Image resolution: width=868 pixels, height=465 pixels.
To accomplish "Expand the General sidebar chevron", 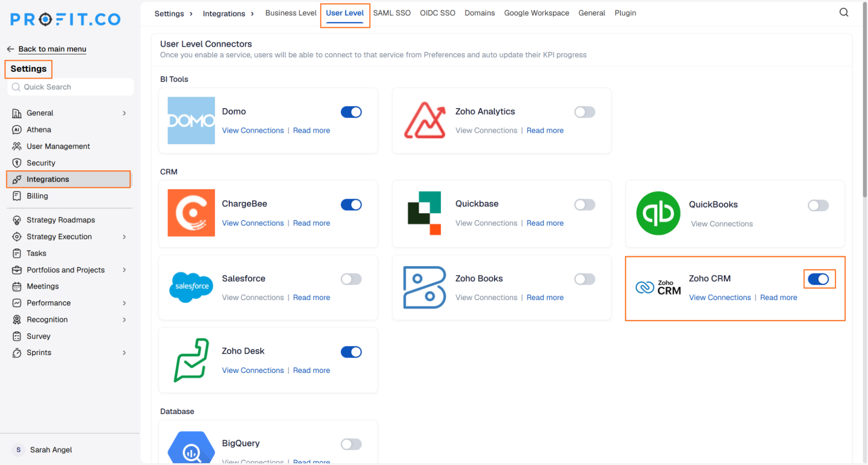I will [124, 113].
